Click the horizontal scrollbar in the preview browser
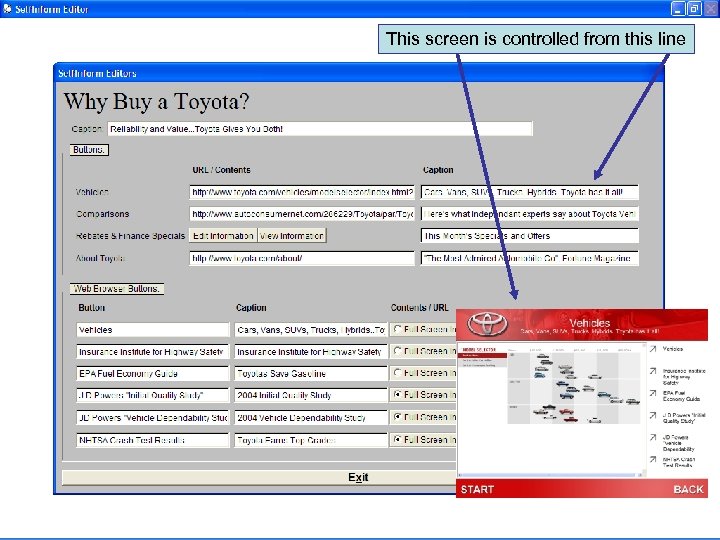Viewport: 720px width, 540px height. tap(551, 475)
